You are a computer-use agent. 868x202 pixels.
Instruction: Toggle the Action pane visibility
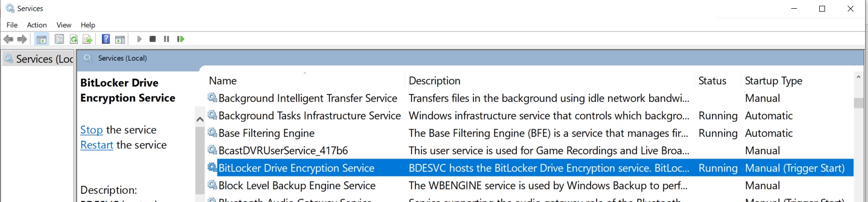tap(120, 39)
